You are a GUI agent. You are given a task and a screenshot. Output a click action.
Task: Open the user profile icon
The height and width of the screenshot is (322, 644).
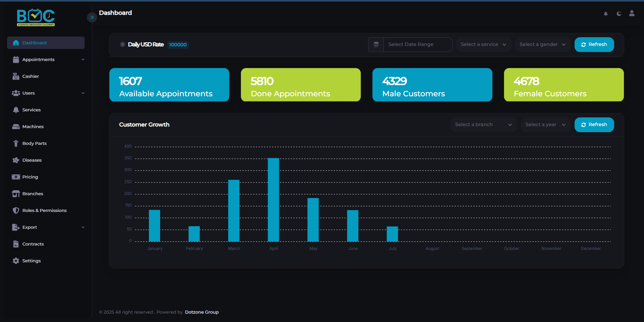pyautogui.click(x=632, y=13)
